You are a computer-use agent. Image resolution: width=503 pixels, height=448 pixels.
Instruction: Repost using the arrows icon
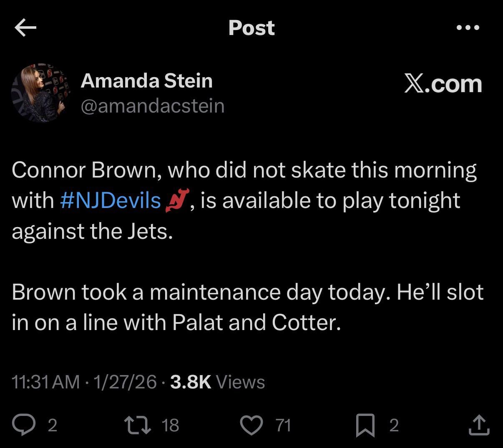click(138, 425)
